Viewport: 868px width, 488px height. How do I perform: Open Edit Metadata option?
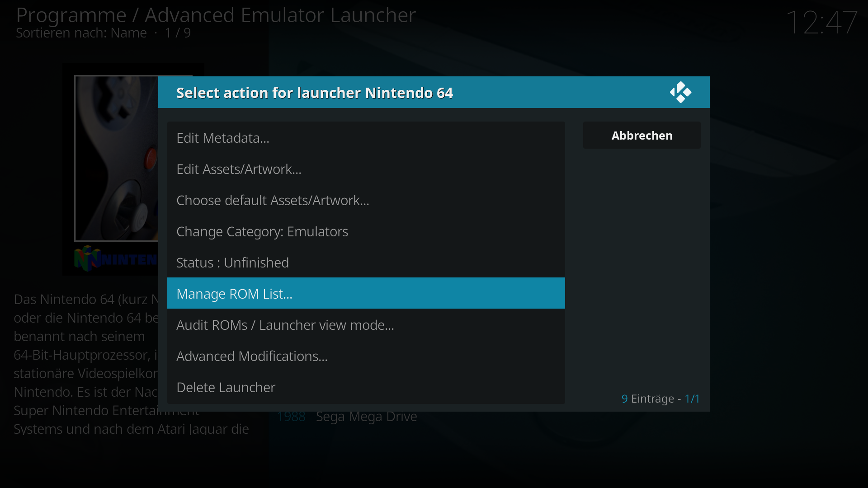366,137
